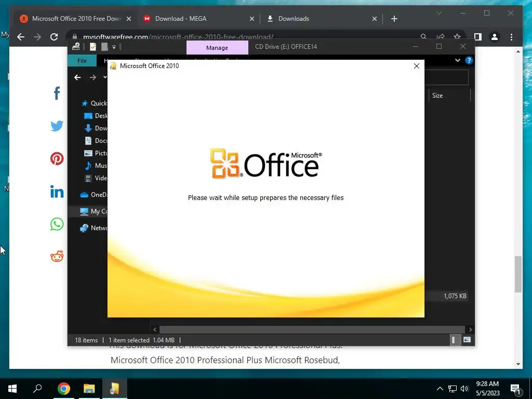Open Documents folder in navigation pane
The width and height of the screenshot is (532, 399).
click(96, 140)
